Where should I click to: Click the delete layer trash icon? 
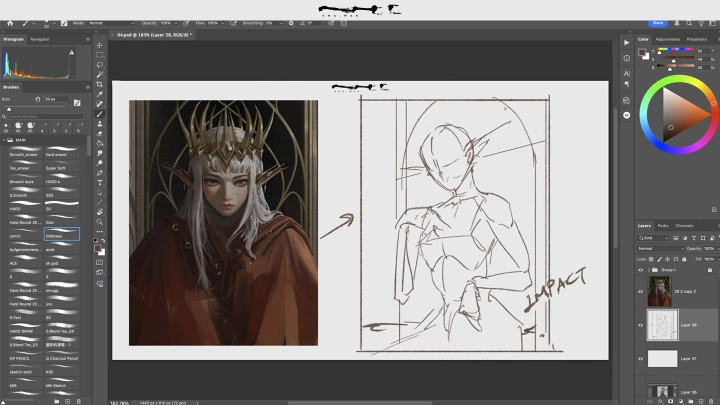710,402
